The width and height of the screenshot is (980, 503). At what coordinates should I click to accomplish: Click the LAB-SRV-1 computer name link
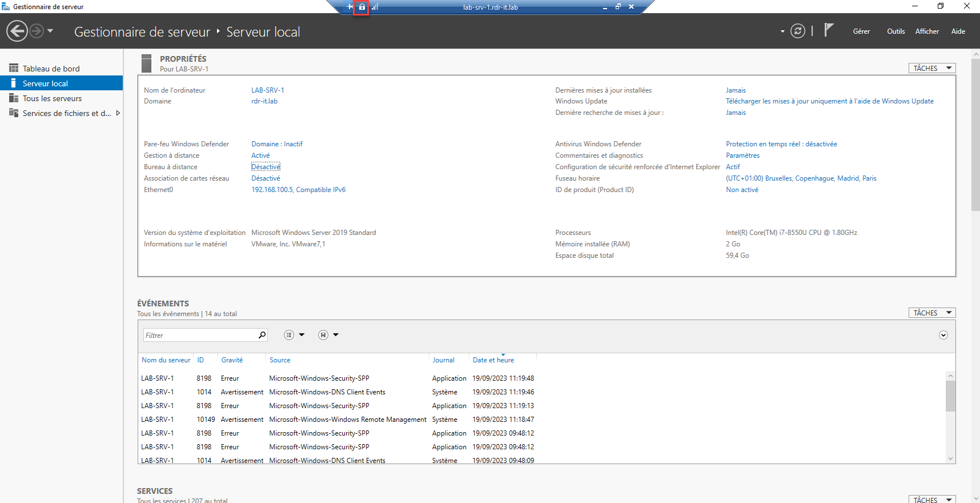tap(267, 90)
